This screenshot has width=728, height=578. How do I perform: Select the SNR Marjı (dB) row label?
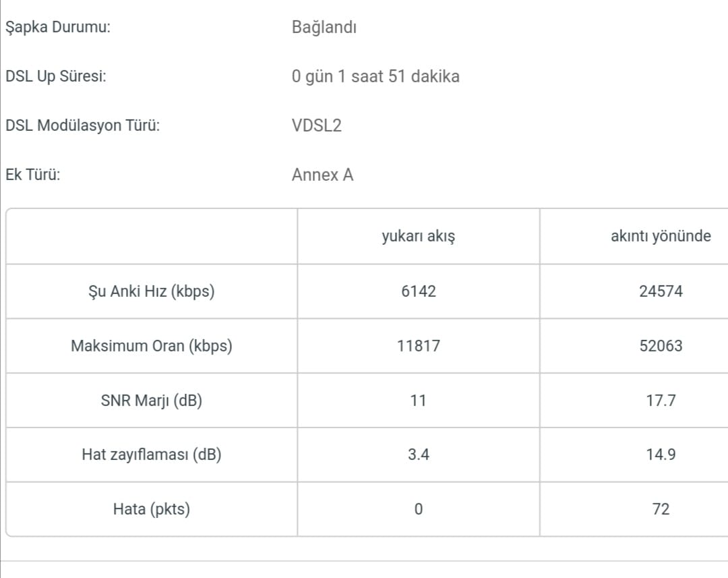(152, 400)
